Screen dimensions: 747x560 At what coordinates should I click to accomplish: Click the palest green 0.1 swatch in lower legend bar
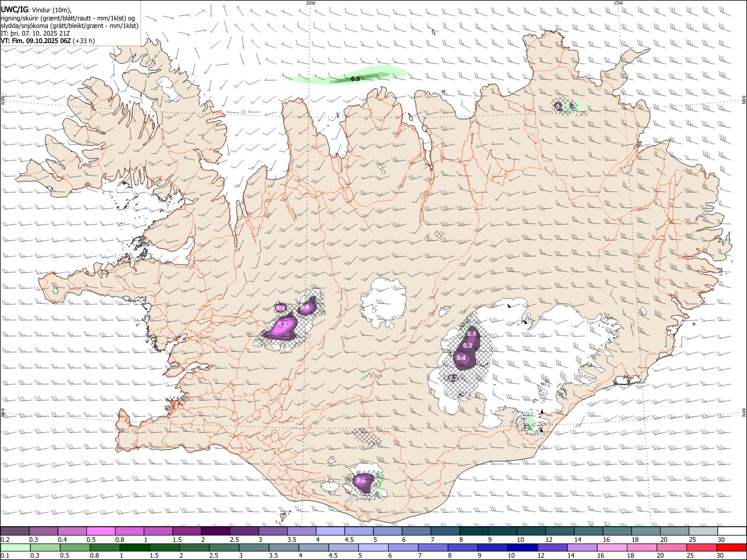coord(15,547)
